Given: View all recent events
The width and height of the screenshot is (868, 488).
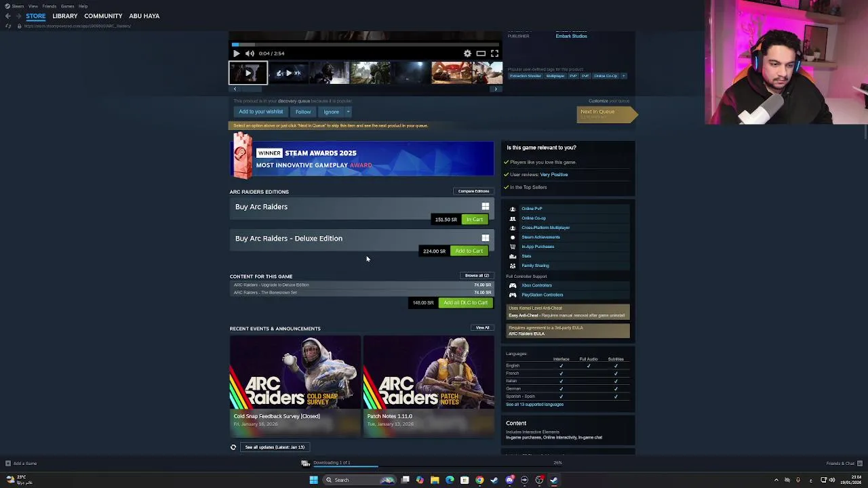Looking at the screenshot, I should (482, 328).
